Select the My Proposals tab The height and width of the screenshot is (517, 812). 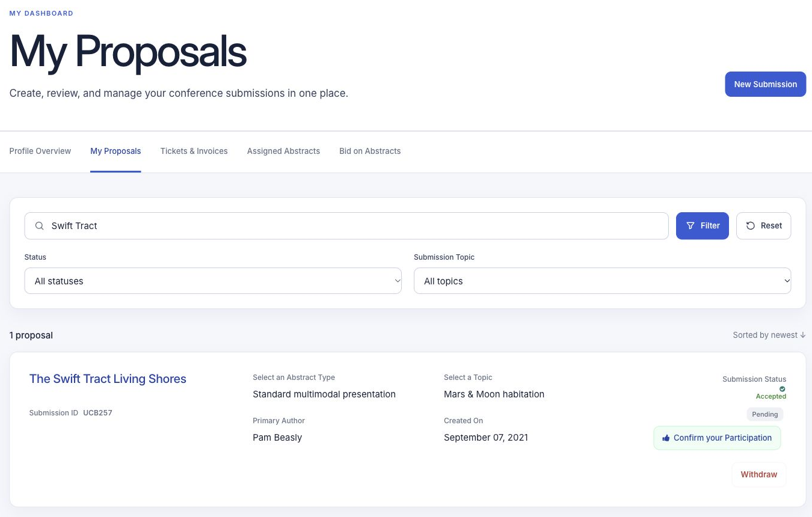(x=115, y=151)
